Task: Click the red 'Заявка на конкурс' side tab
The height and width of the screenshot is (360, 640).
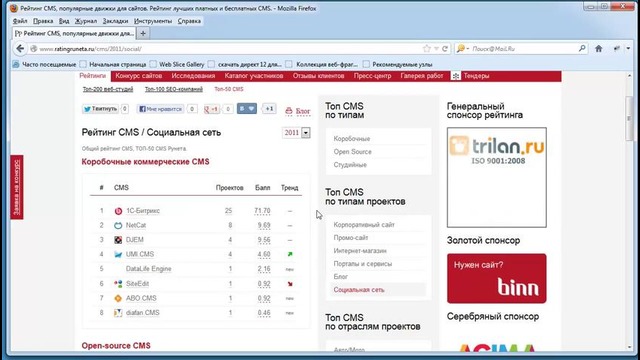Action: click(x=17, y=187)
